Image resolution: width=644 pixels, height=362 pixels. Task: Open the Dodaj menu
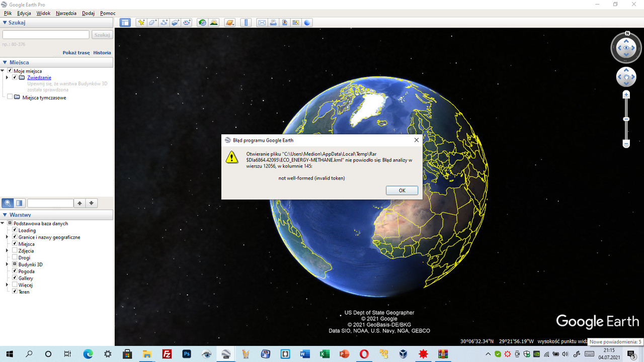click(89, 13)
